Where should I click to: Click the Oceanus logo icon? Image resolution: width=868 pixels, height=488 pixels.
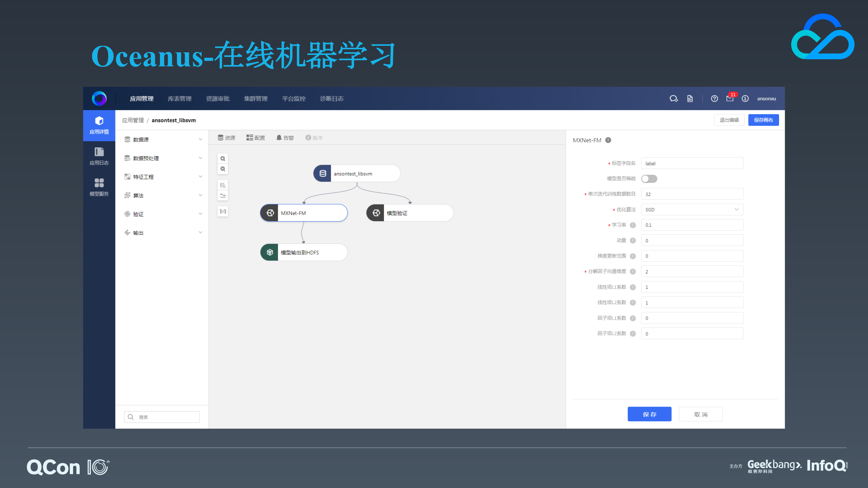tap(99, 98)
